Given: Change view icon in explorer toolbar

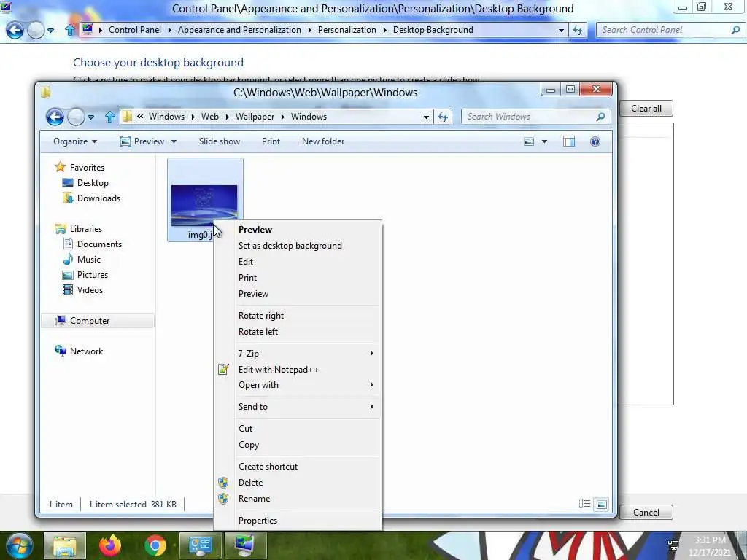Looking at the screenshot, I should (529, 141).
